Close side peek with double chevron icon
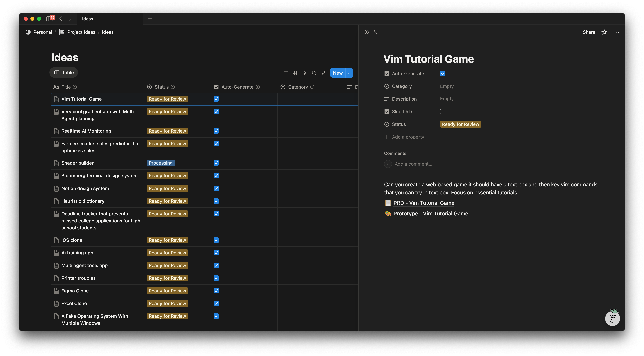The width and height of the screenshot is (644, 356). (x=367, y=32)
